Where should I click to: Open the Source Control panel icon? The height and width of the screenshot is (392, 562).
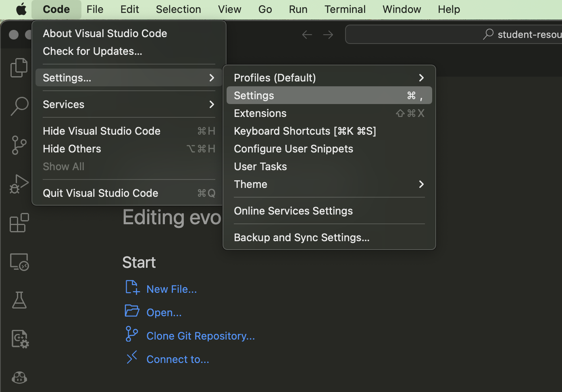click(19, 145)
